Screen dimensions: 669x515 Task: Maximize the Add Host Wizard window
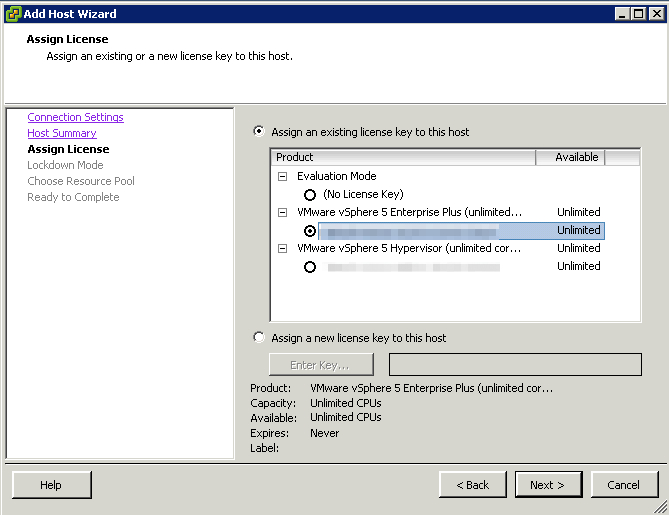[639, 14]
